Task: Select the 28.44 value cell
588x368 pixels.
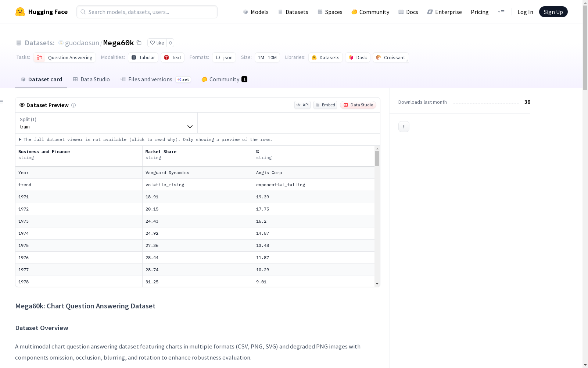Action: [x=198, y=258]
